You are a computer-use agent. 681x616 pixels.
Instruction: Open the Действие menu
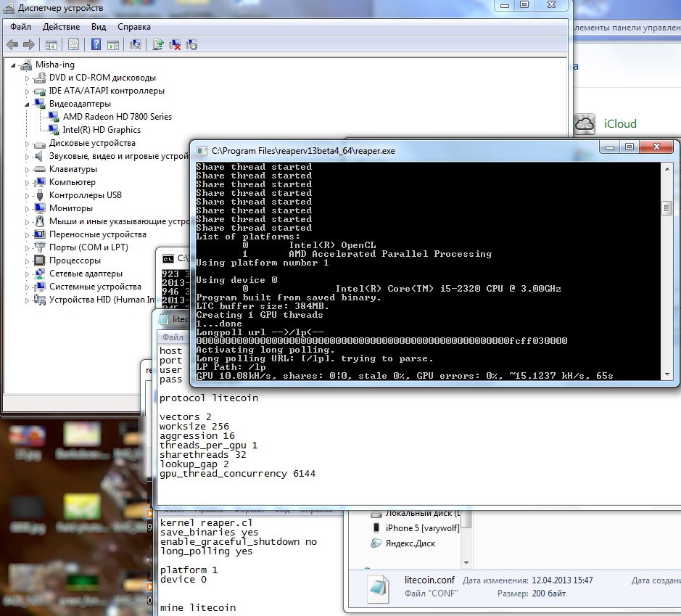(61, 27)
